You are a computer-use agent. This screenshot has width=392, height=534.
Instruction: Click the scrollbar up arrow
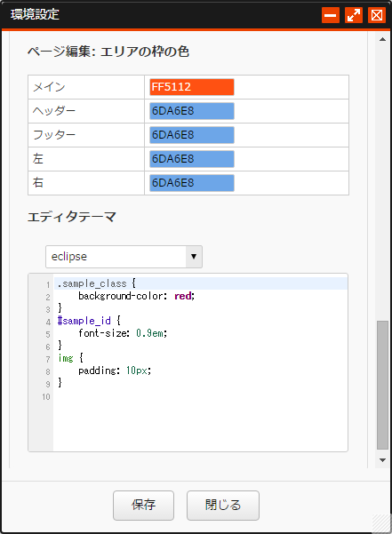pos(382,39)
